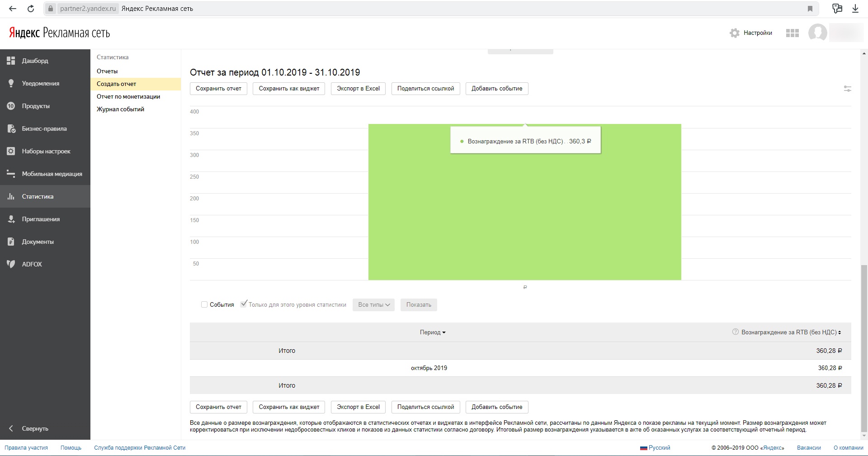868x456 pixels.
Task: Open Мобильная медиация menu item
Action: tap(52, 174)
